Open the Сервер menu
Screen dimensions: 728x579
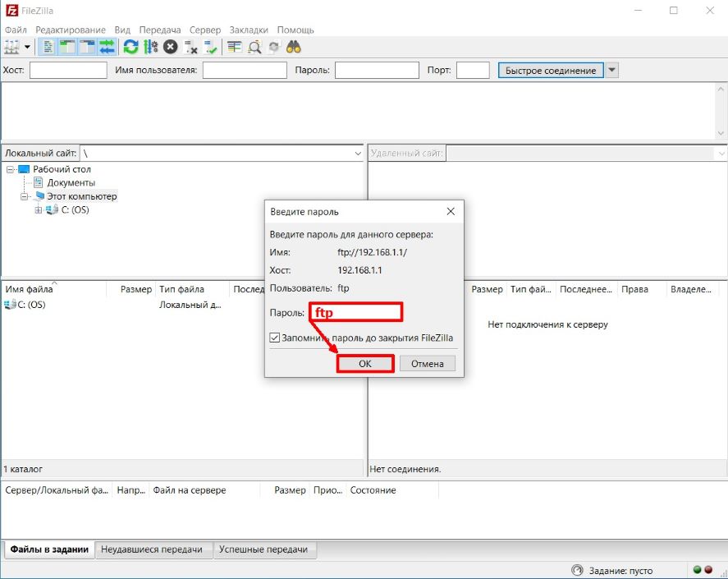(204, 30)
